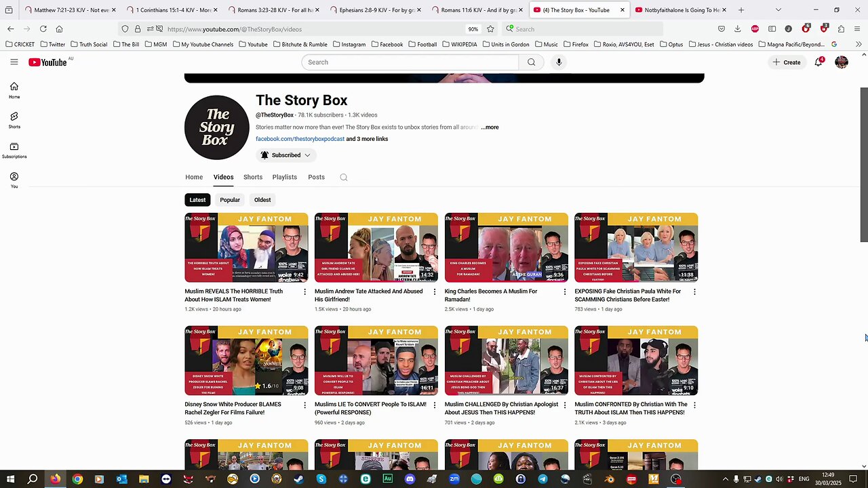Open 'Muslim REVEALS The HORRIBLE Truth' video title
The height and width of the screenshot is (488, 868).
pyautogui.click(x=234, y=296)
